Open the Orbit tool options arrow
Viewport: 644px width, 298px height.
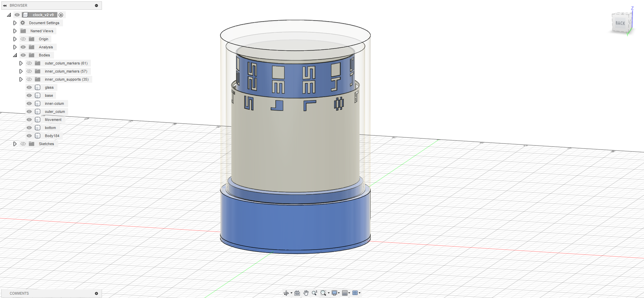click(291, 293)
